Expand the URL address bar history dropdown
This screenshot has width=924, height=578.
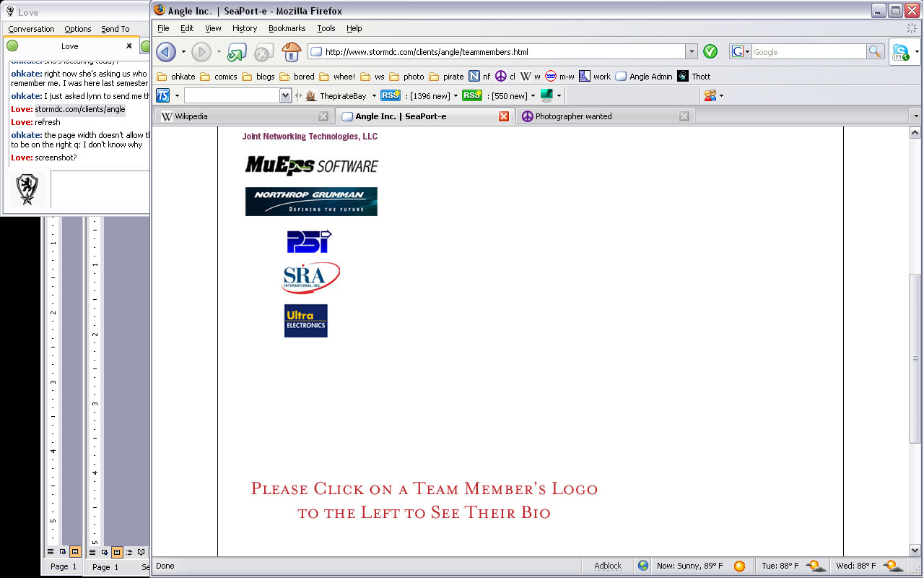692,51
